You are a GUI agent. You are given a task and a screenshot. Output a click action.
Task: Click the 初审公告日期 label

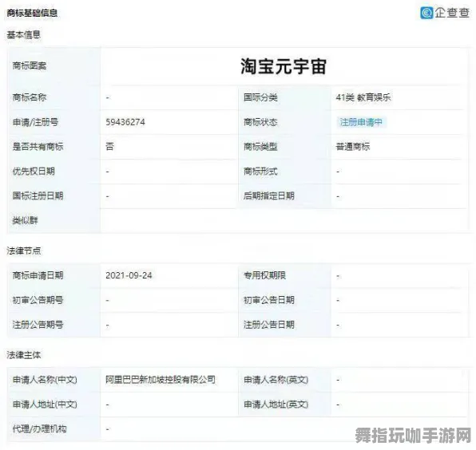(269, 300)
